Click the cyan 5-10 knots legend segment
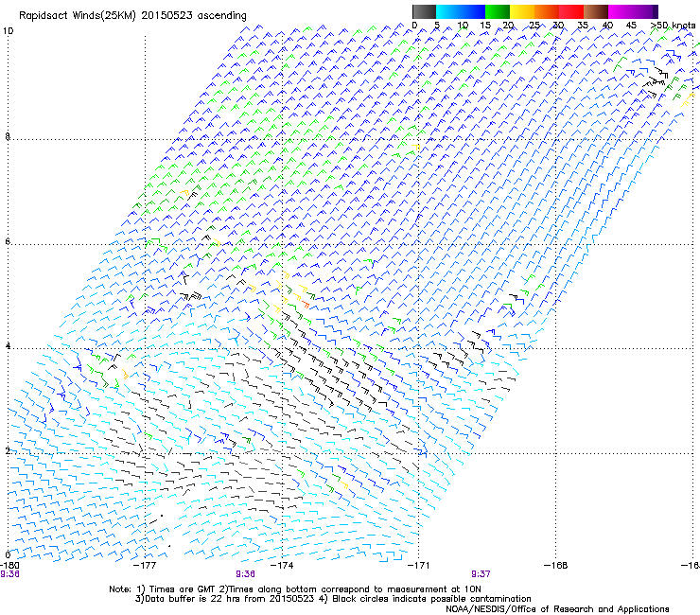 pyautogui.click(x=447, y=11)
